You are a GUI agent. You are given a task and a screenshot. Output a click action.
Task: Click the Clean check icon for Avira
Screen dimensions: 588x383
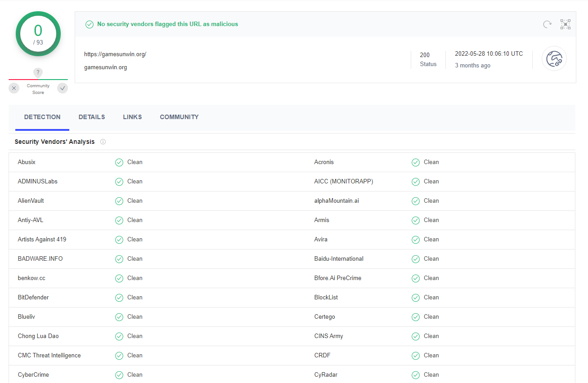416,240
